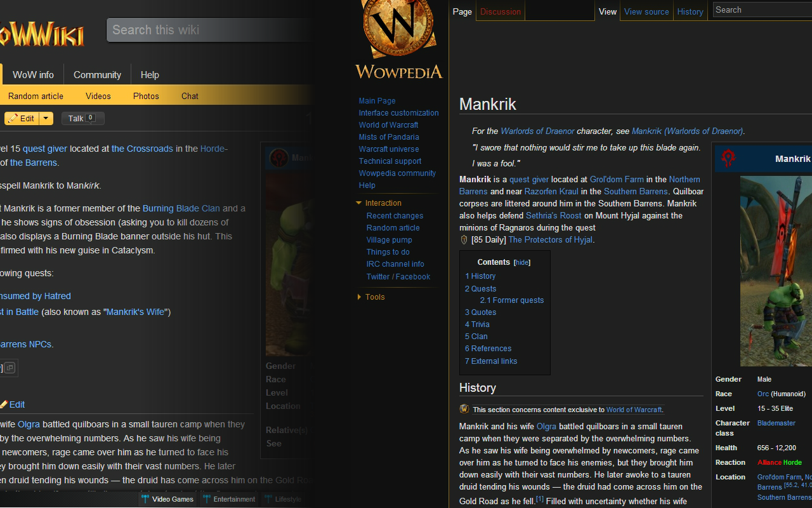Viewport: 812px width, 508px height.
Task: Click the Orc race link in infobox
Action: point(763,394)
